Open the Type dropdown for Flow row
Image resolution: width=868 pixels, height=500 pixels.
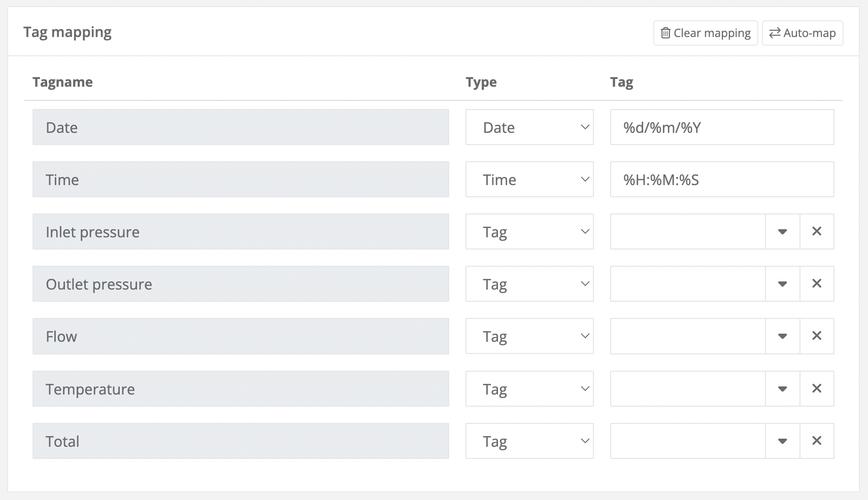click(529, 336)
